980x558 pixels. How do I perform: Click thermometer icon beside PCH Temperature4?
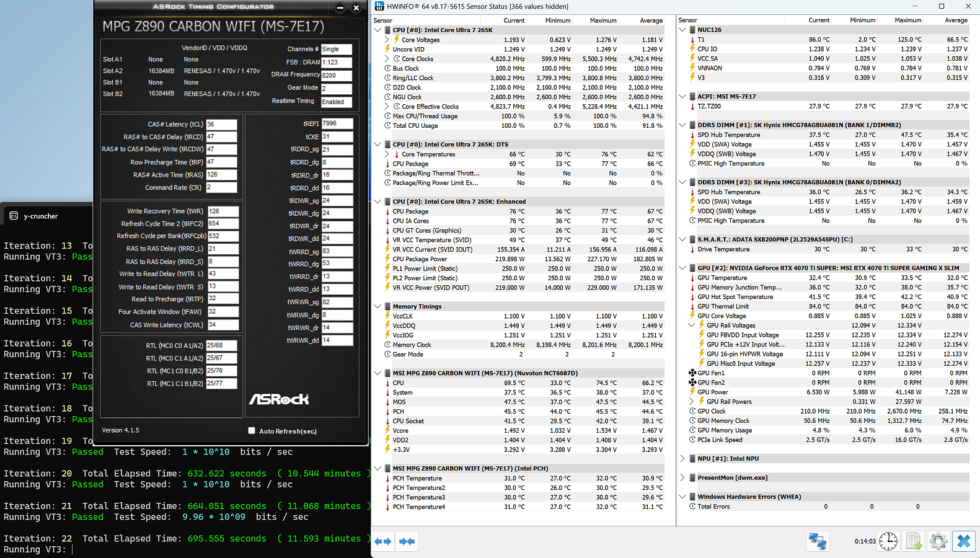click(387, 507)
